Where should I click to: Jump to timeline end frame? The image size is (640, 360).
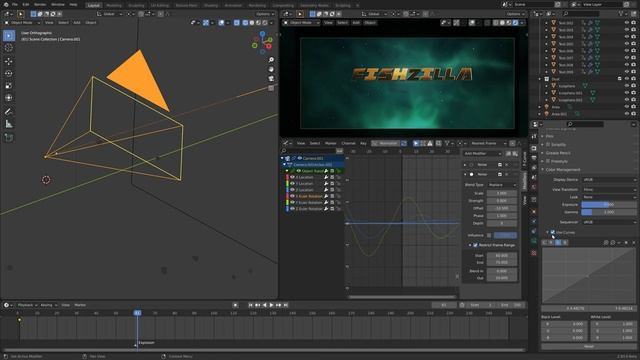pos(286,305)
